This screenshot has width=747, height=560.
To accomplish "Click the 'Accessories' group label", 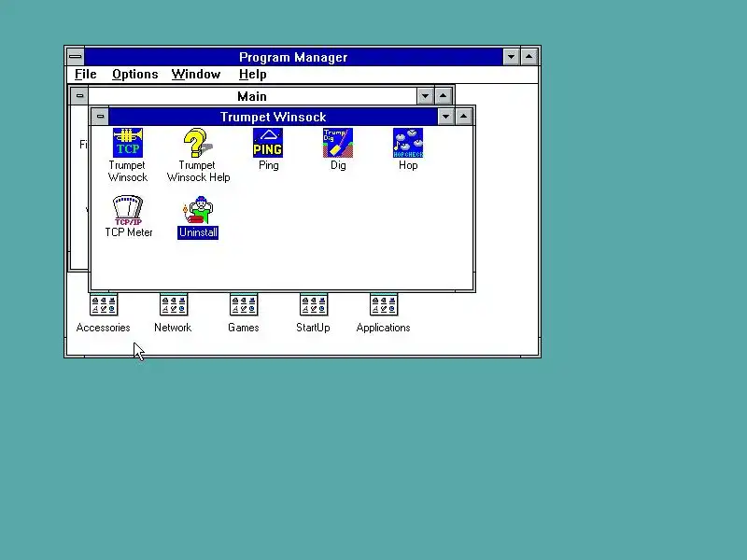I will 104,328.
